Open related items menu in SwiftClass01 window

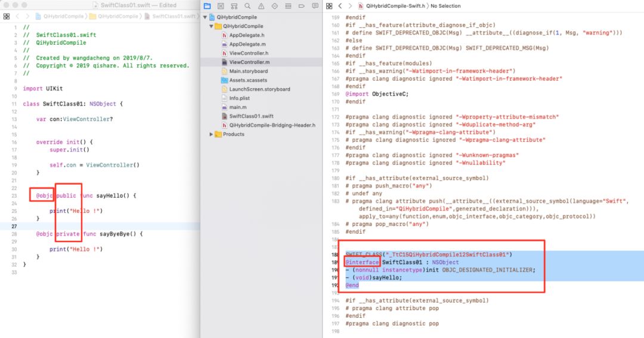click(x=6, y=17)
